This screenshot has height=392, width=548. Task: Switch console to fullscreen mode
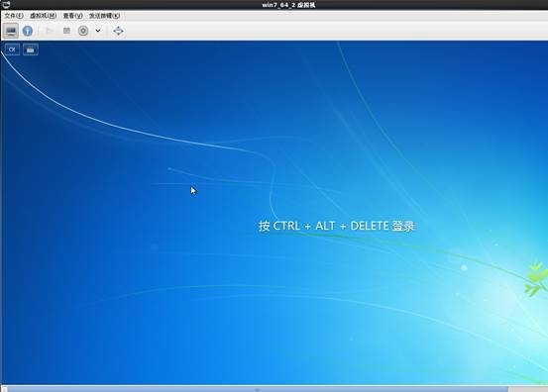(119, 31)
